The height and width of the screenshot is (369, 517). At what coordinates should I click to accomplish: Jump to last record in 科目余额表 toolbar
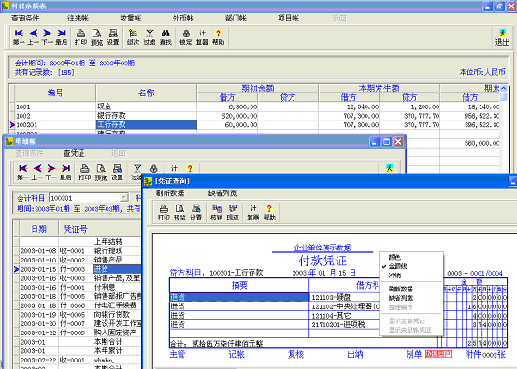[x=61, y=37]
